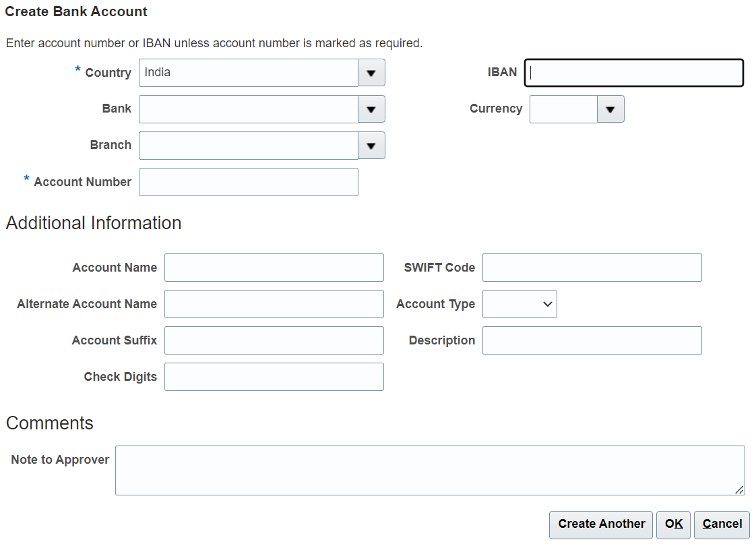756x548 pixels.
Task: Click the Cancel button
Action: 722,524
